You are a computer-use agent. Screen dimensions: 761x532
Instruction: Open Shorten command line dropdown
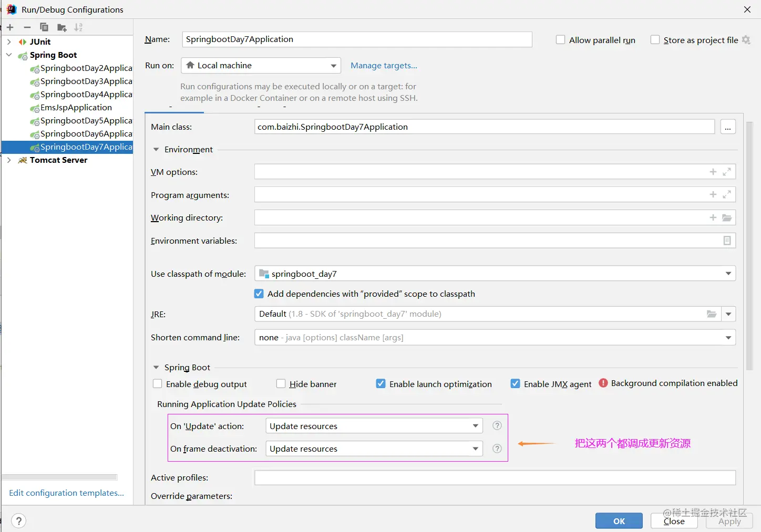(495, 337)
